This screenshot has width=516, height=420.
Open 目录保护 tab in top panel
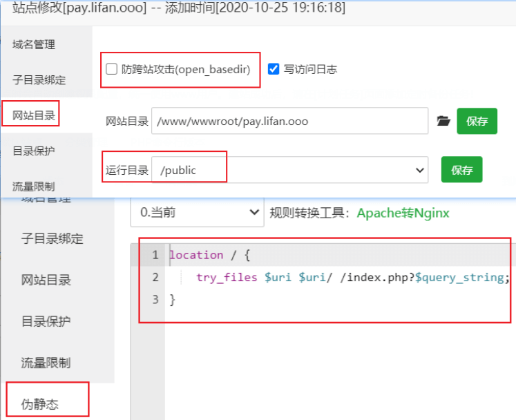34,151
